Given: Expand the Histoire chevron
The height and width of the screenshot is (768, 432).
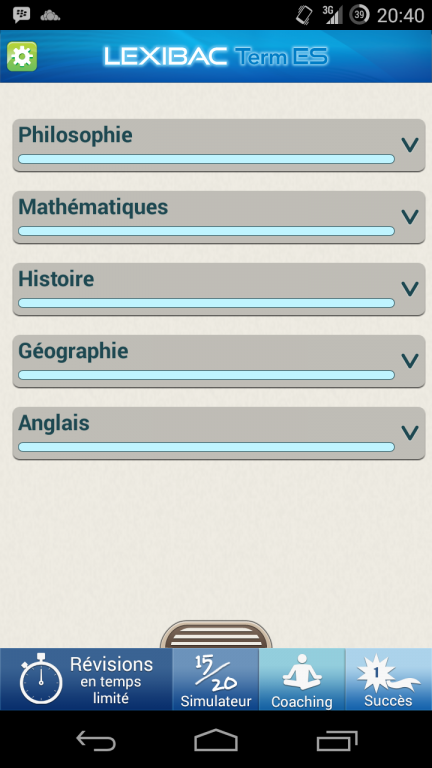Looking at the screenshot, I should tap(410, 289).
